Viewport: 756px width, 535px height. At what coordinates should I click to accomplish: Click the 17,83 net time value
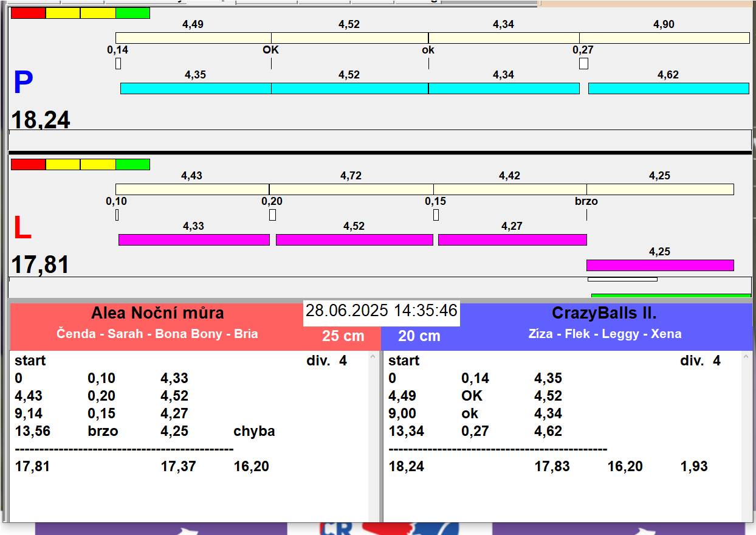[x=552, y=466]
